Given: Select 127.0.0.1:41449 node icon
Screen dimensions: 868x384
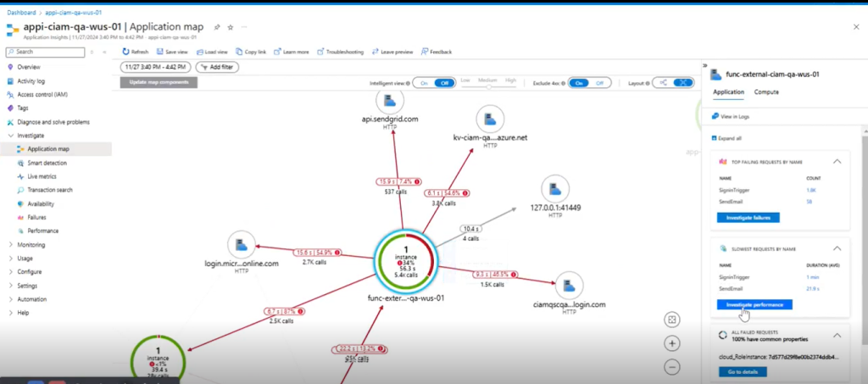Looking at the screenshot, I should 555,189.
